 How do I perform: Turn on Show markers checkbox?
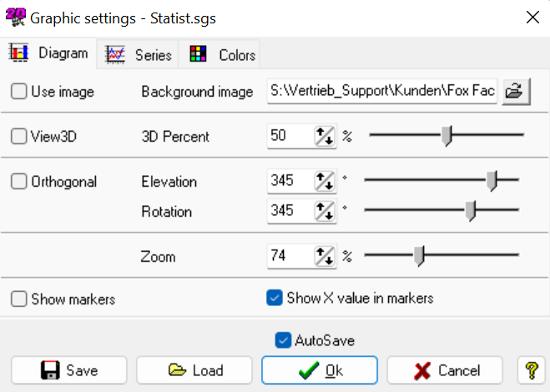[19, 299]
